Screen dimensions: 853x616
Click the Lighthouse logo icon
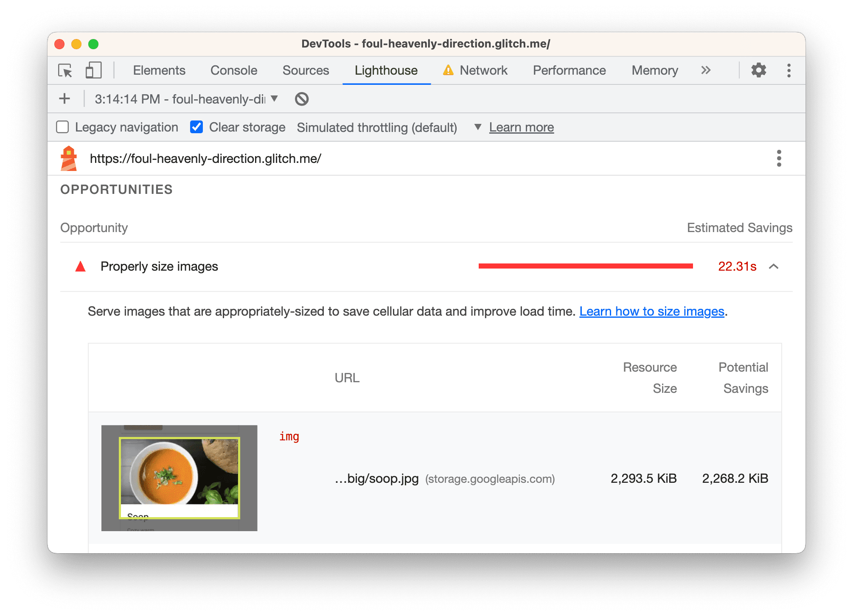(71, 158)
